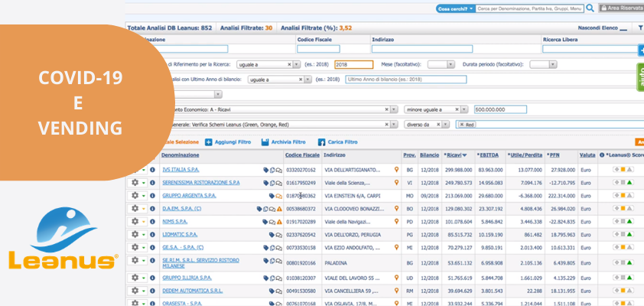
Task: Edit the Ricavi value field 500.000.000
Action: pos(500,109)
